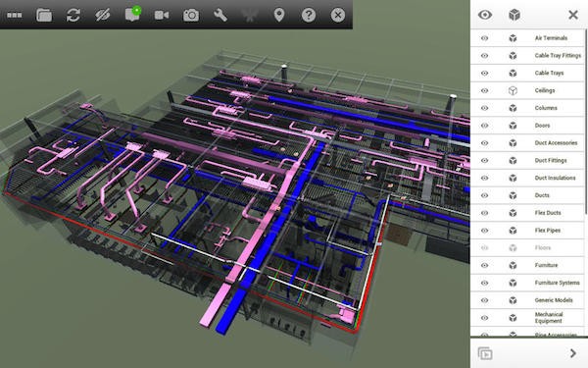
Task: Toggle visibility eye for Air Terminals
Action: point(484,38)
